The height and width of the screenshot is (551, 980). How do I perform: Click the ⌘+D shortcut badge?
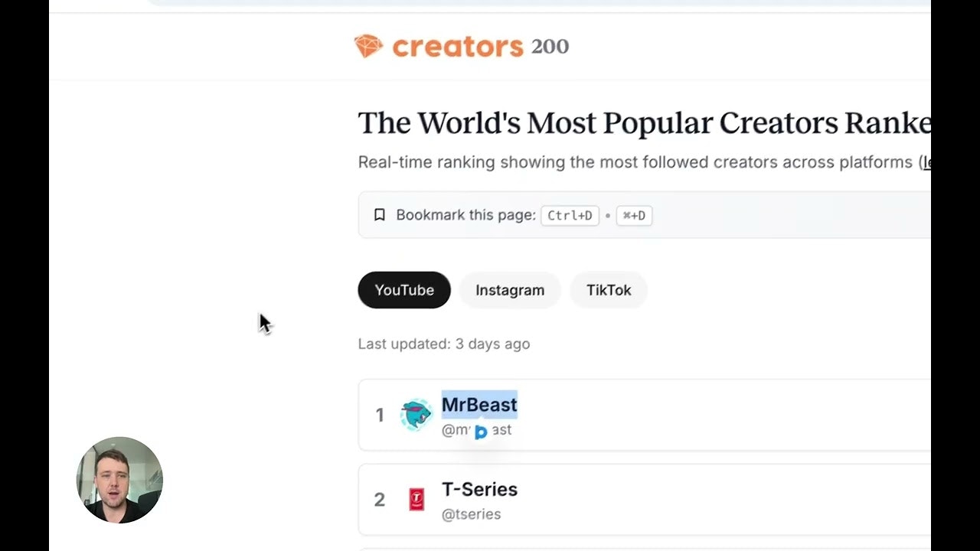[634, 215]
